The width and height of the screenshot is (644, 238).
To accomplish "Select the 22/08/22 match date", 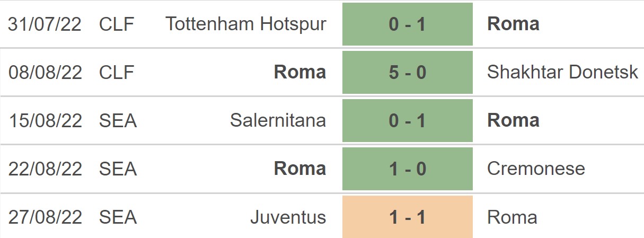I will pos(45,169).
